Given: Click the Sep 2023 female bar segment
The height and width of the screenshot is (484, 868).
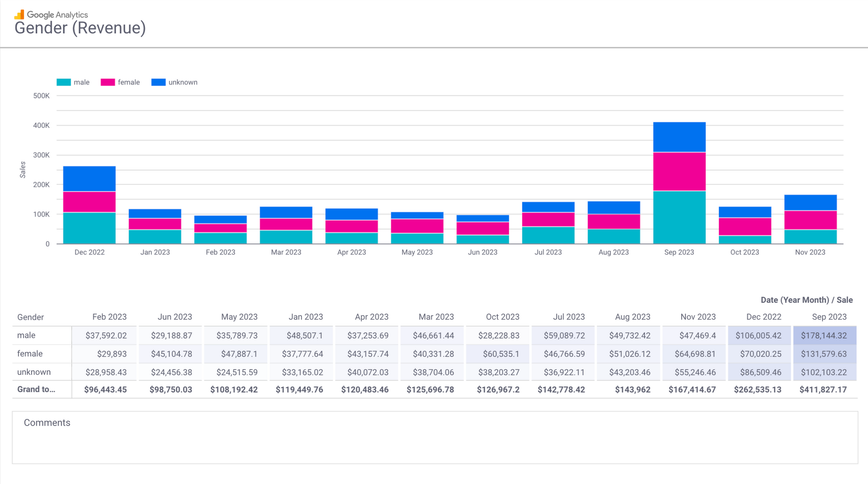Looking at the screenshot, I should click(679, 172).
